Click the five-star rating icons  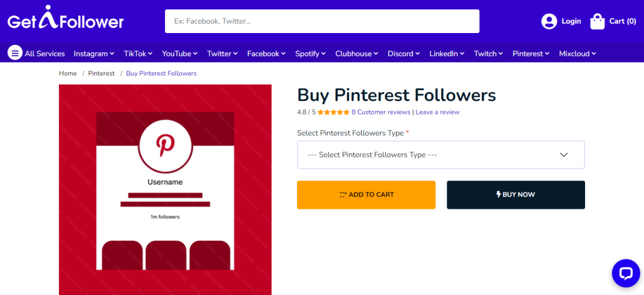click(x=333, y=112)
